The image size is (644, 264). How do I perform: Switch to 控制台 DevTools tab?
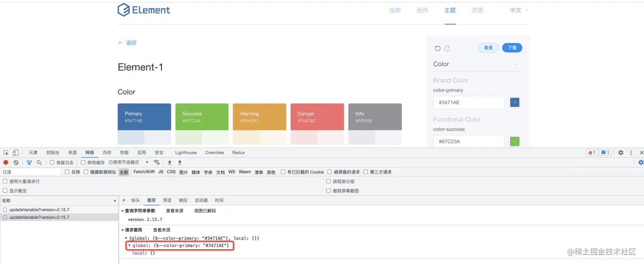[53, 153]
